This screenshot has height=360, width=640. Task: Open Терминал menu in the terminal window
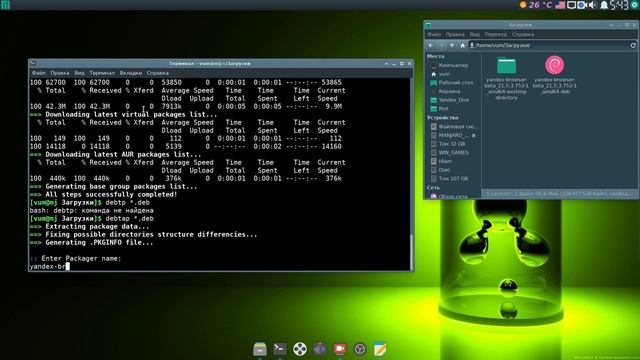pyautogui.click(x=102, y=73)
